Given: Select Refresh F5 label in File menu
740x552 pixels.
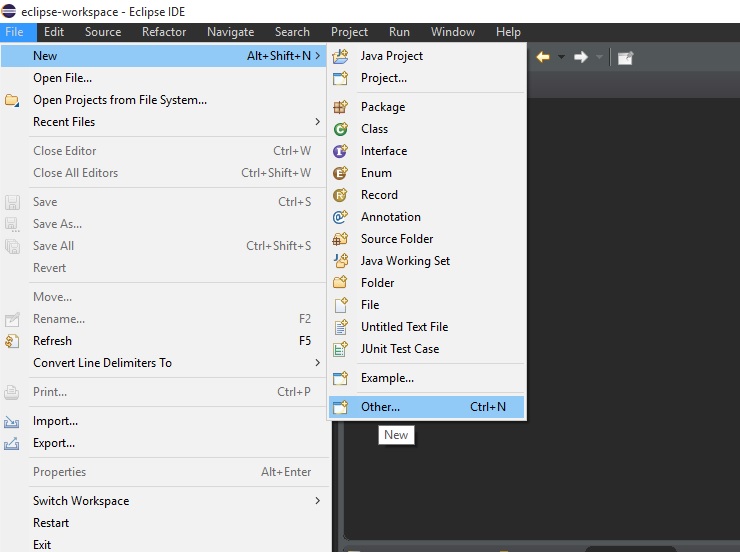Looking at the screenshot, I should pos(52,341).
